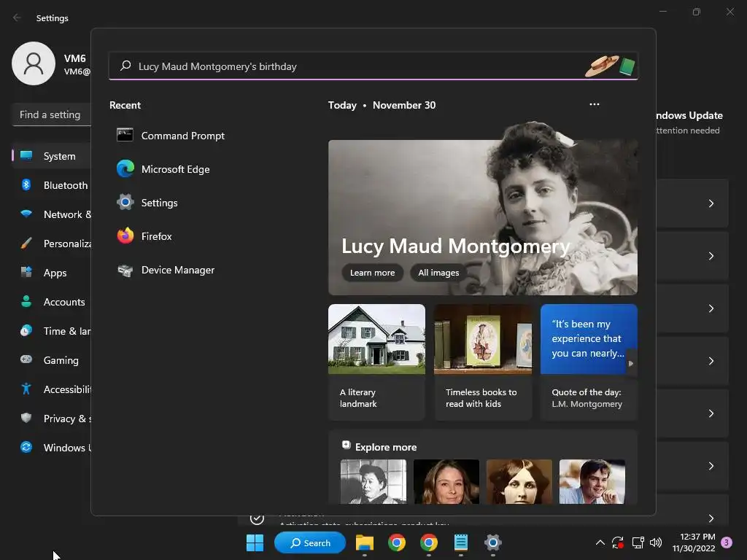
Task: Show hidden system tray icons
Action: [x=600, y=542]
